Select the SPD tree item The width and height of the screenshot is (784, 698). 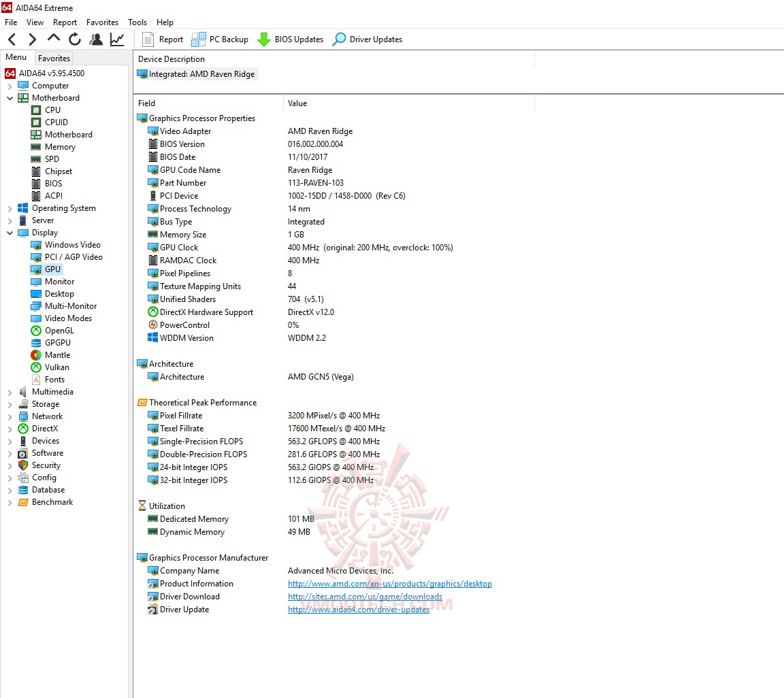pos(45,159)
